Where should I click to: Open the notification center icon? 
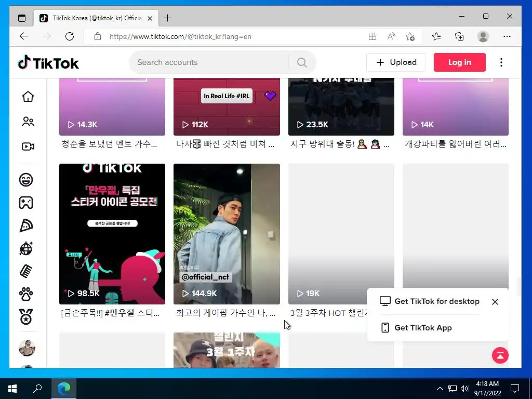pyautogui.click(x=515, y=389)
